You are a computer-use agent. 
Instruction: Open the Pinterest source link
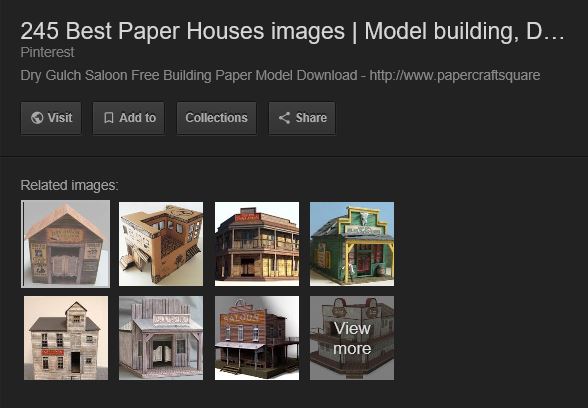click(x=47, y=52)
